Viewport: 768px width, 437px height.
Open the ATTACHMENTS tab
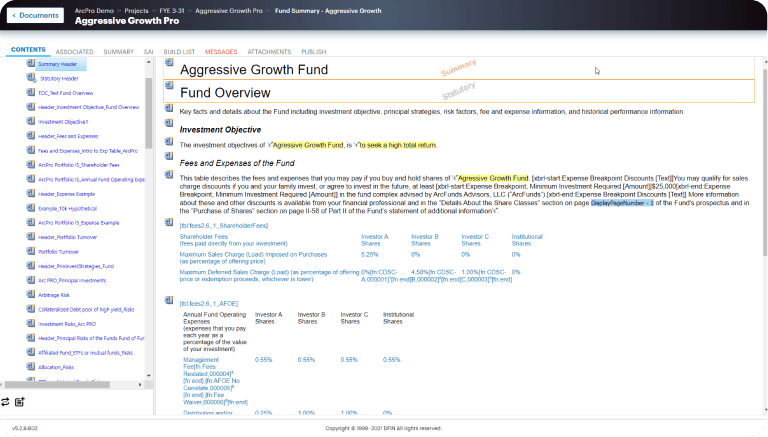[269, 51]
